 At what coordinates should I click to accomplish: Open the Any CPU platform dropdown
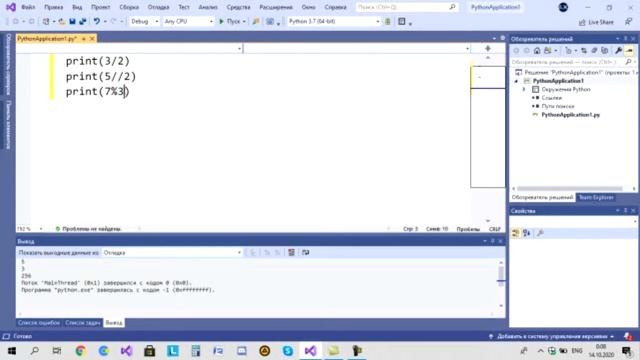pyautogui.click(x=188, y=21)
